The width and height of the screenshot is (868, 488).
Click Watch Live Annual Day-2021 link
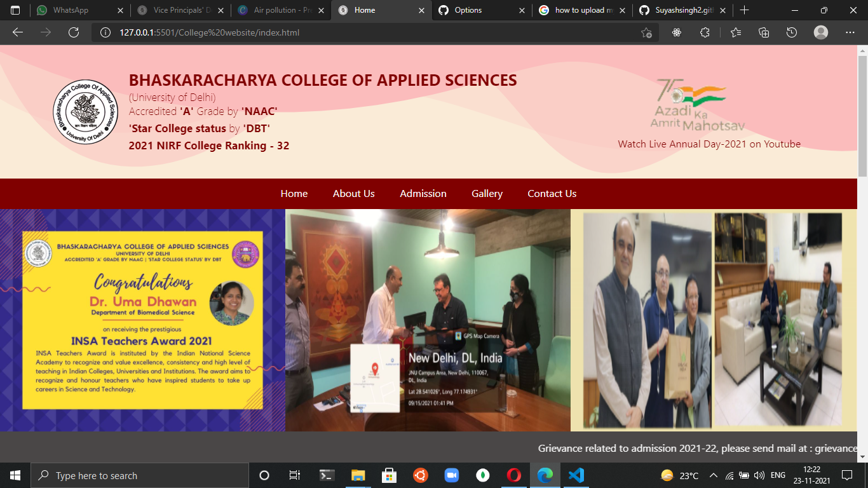coord(709,144)
